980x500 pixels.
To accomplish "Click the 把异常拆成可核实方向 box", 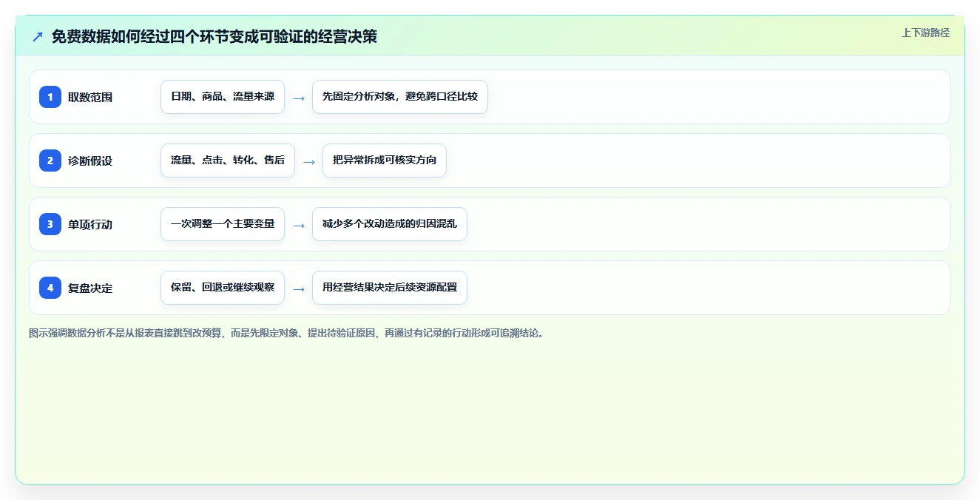I will (385, 161).
